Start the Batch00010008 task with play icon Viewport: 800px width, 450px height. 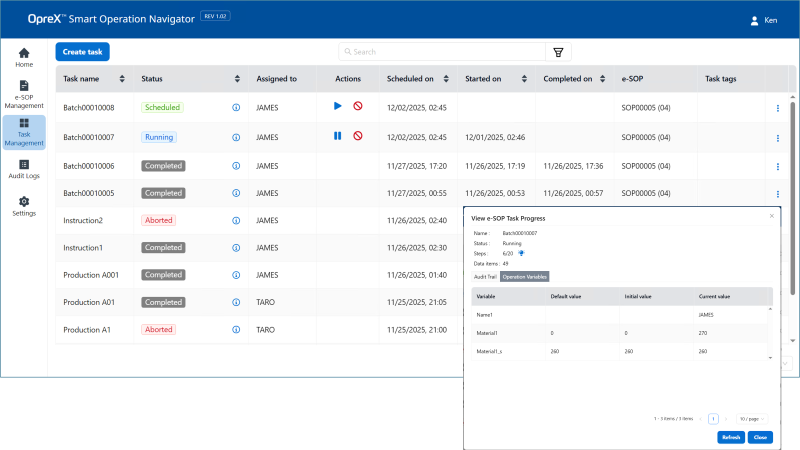[338, 106]
